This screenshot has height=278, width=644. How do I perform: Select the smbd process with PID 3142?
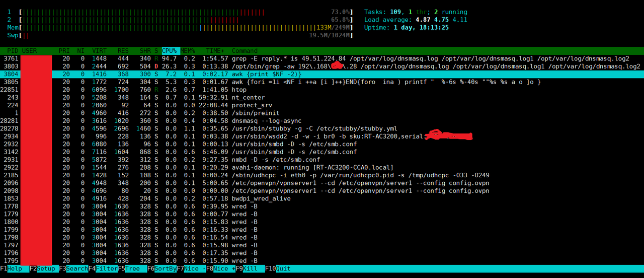click(x=322, y=152)
